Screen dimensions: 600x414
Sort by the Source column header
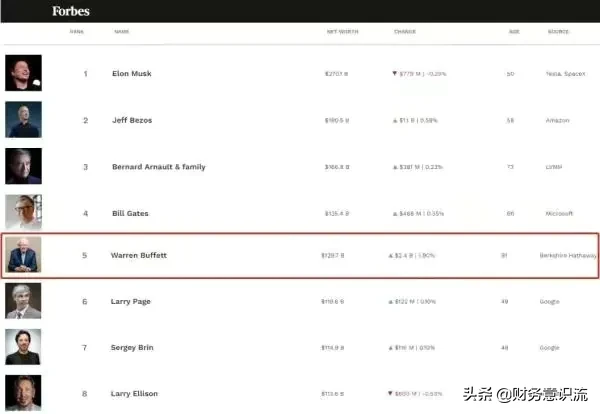point(558,31)
